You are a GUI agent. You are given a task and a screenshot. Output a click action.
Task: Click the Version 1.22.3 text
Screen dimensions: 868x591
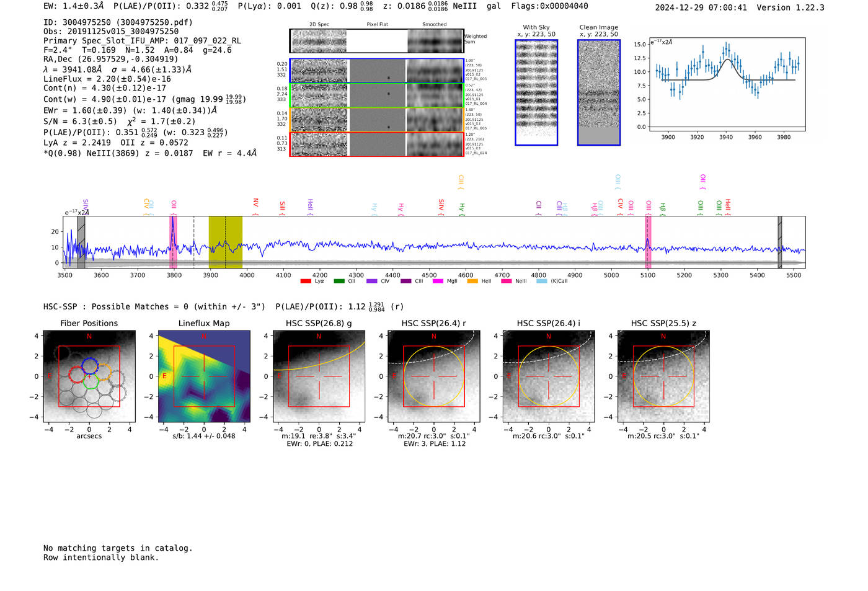click(790, 7)
